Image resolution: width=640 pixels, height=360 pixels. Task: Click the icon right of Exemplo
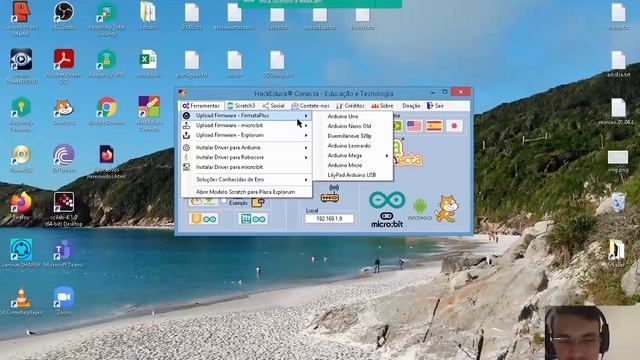pyautogui.click(x=258, y=202)
